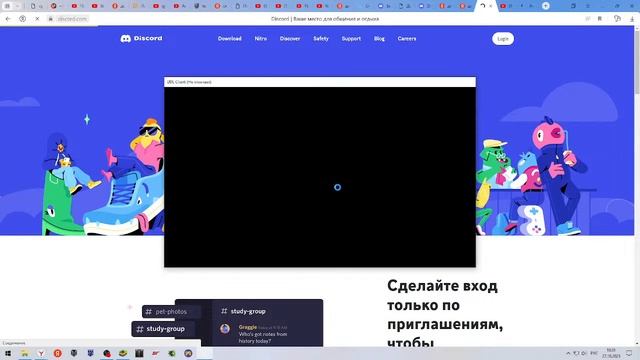Click the Graggle user avatar
The width and height of the screenshot is (640, 360).
[225, 328]
